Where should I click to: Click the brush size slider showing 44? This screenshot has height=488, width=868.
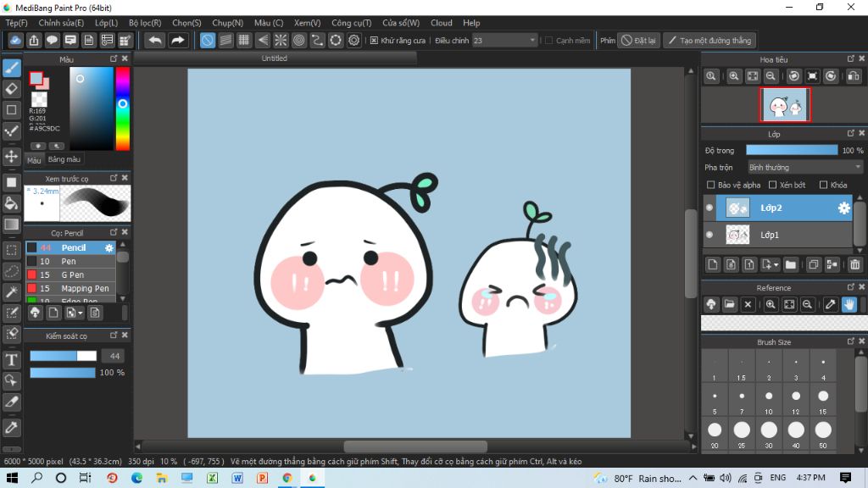pyautogui.click(x=63, y=356)
